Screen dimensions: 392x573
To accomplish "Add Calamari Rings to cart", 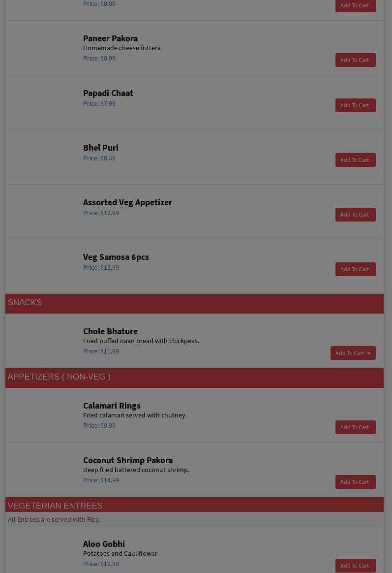I will point(355,427).
